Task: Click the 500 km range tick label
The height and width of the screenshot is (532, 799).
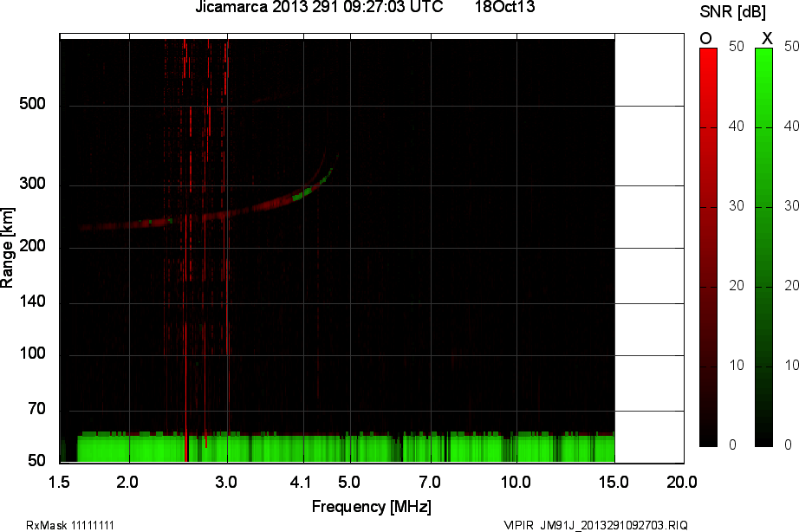Action: click(32, 105)
